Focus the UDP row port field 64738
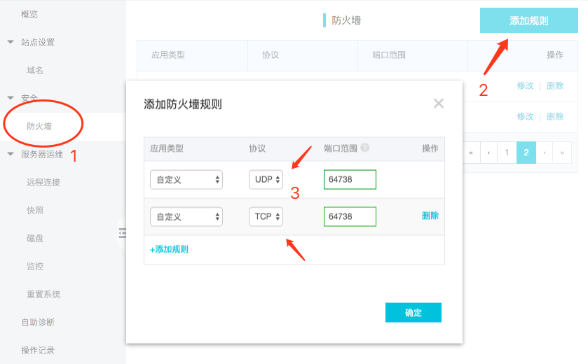This screenshot has width=588, height=364. pyautogui.click(x=350, y=179)
